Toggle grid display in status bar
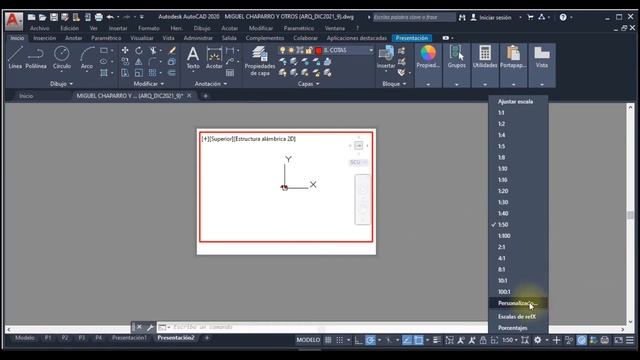640x360 pixels. coord(328,340)
